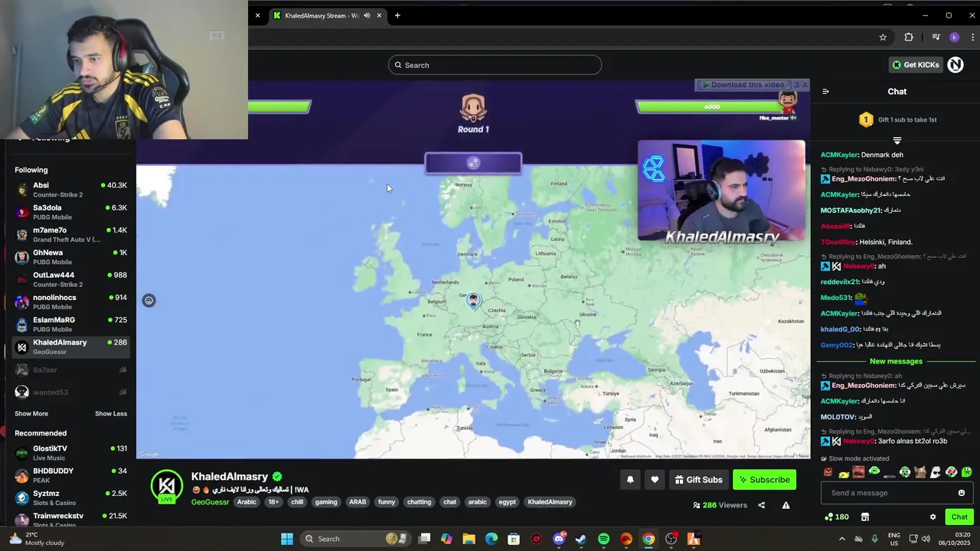
Task: Open new browser tab
Action: [397, 15]
